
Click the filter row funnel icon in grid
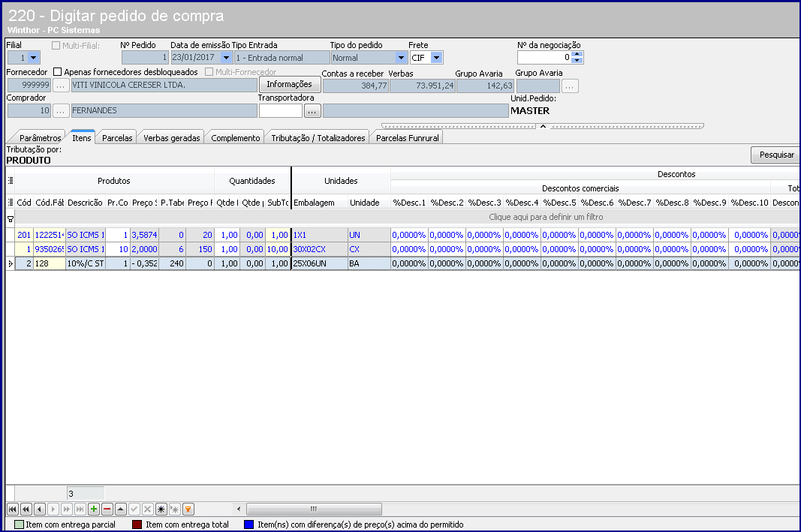point(11,218)
